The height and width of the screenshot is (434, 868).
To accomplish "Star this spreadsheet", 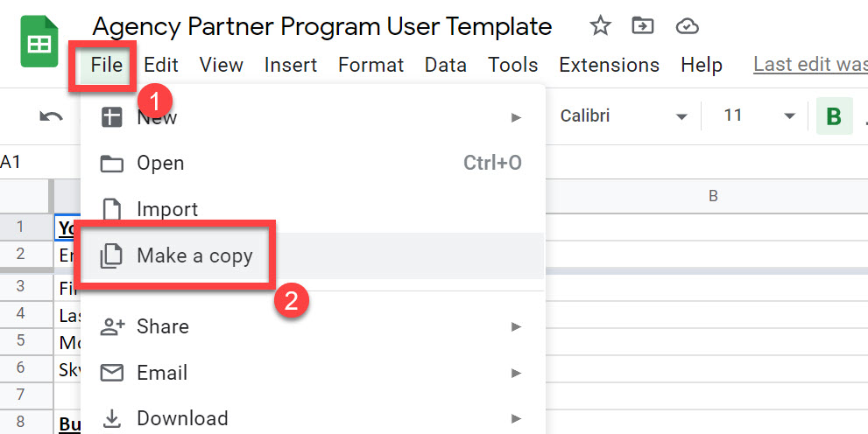I will [x=600, y=26].
